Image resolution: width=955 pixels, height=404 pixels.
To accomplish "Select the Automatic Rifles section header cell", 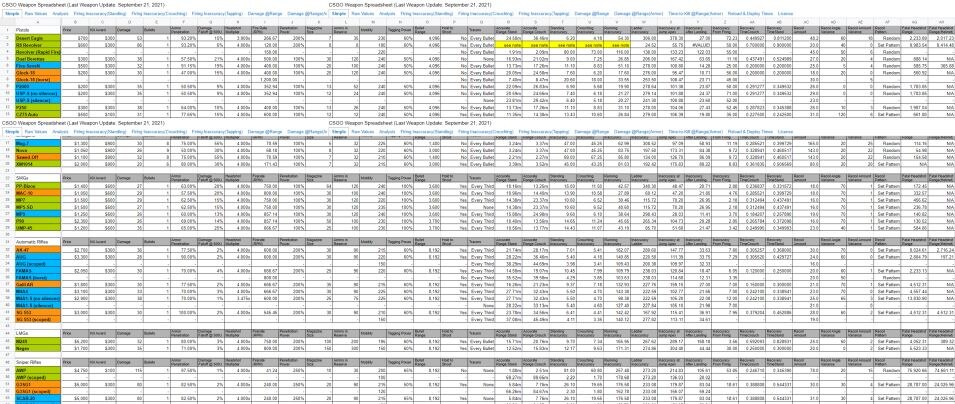I will coord(37,242).
